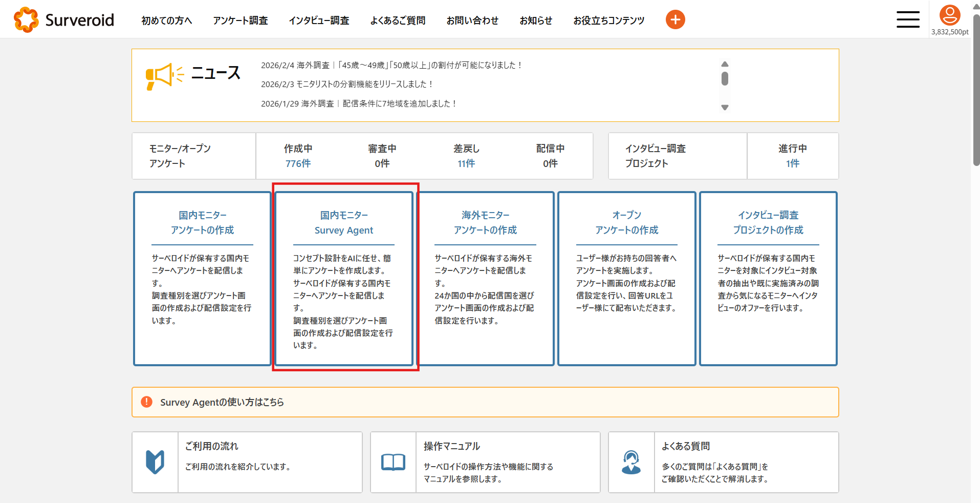
Task: Click the orange plus icon in navigation
Action: click(x=675, y=20)
